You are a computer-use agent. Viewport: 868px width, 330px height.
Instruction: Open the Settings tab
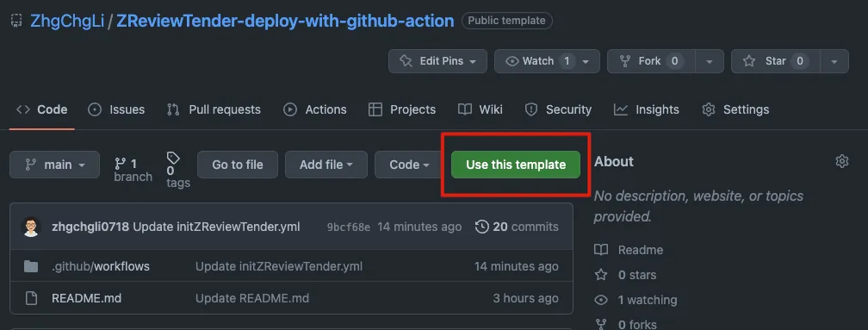[735, 109]
